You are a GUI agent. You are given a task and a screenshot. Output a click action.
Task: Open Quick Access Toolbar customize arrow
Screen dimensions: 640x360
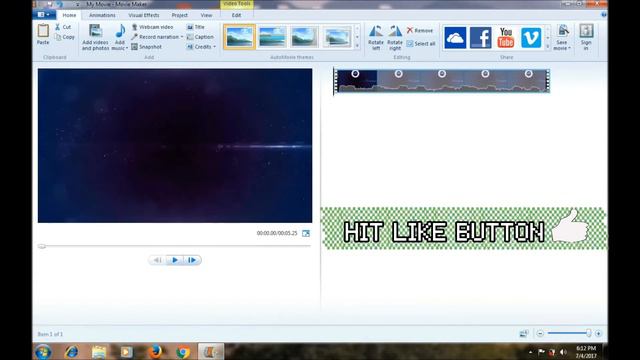pos(78,4)
